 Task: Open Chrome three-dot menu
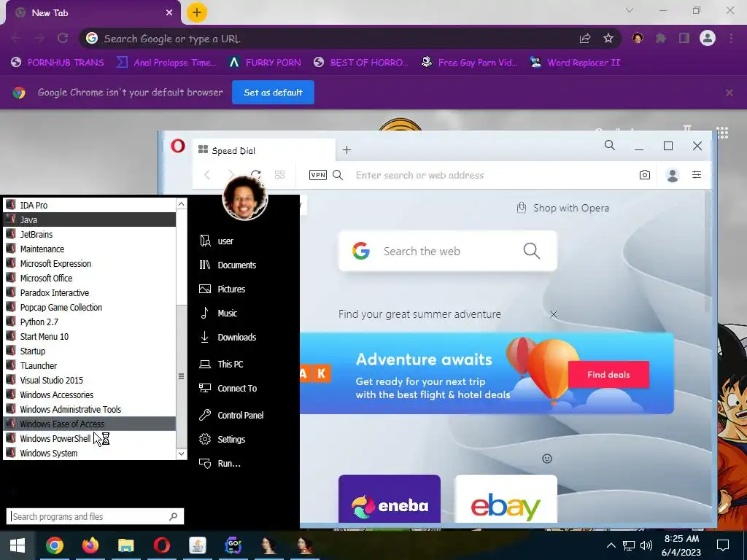pos(731,38)
